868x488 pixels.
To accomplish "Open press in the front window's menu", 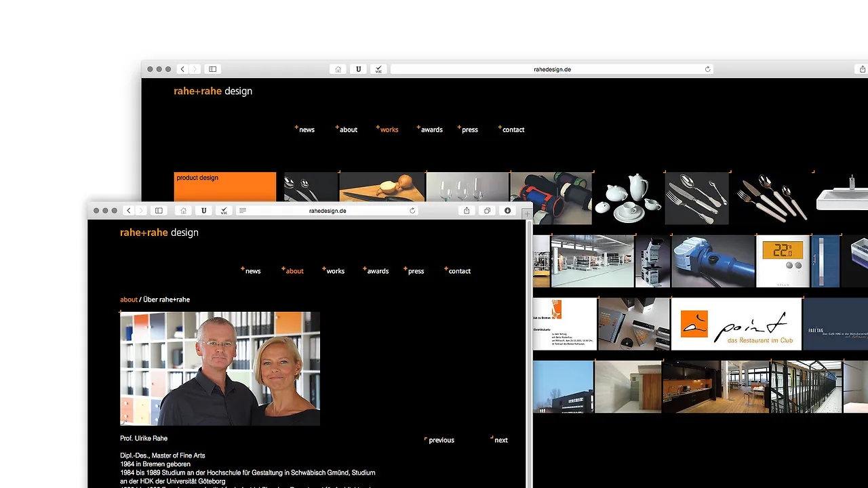I will coord(414,270).
